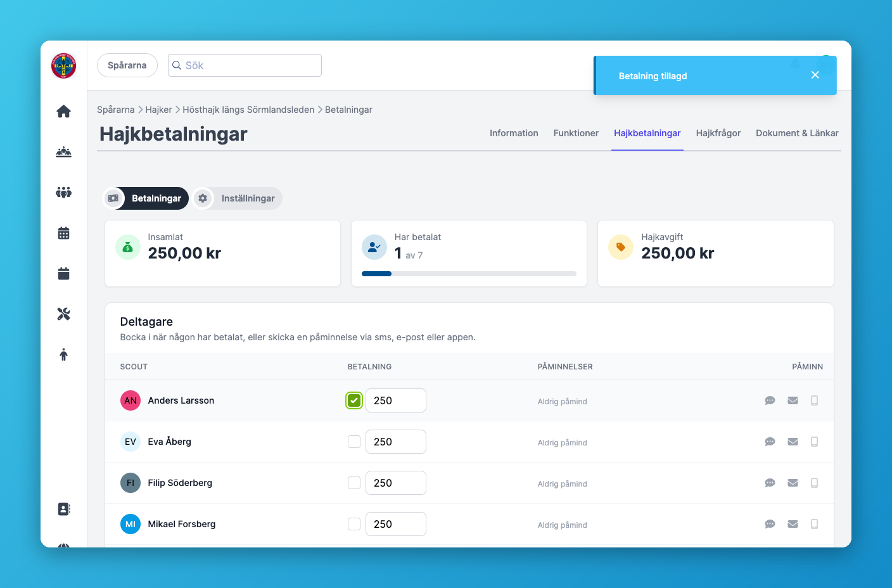The width and height of the screenshot is (892, 588).
Task: Switch to the Funktioner tab
Action: tap(576, 133)
